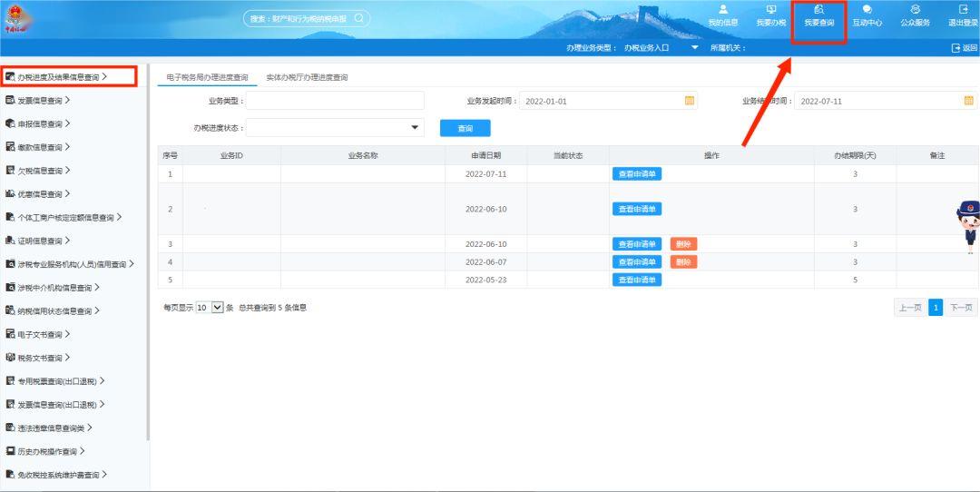980x492 pixels.
Task: Open 公众服务 icon in header
Action: 915,9
